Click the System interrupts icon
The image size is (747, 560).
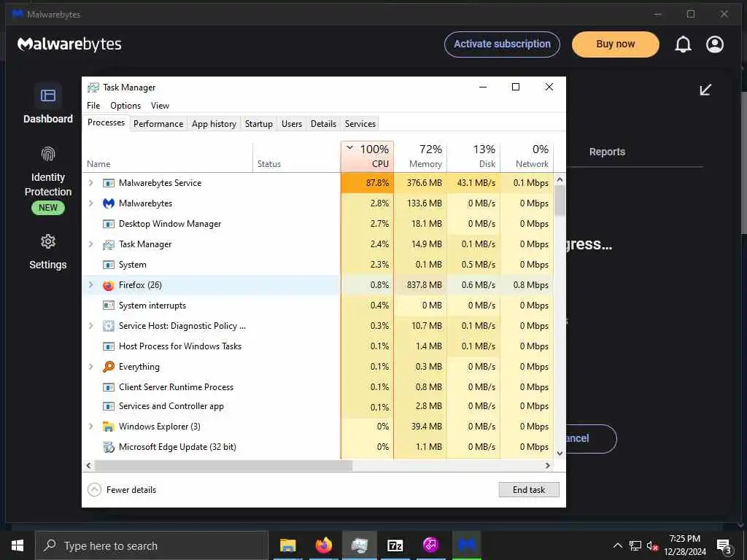pos(109,306)
